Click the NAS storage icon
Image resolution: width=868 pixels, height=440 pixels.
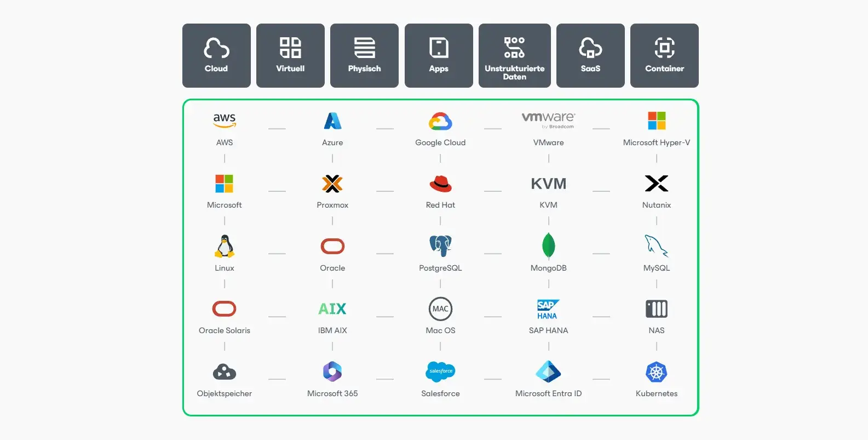pyautogui.click(x=657, y=309)
